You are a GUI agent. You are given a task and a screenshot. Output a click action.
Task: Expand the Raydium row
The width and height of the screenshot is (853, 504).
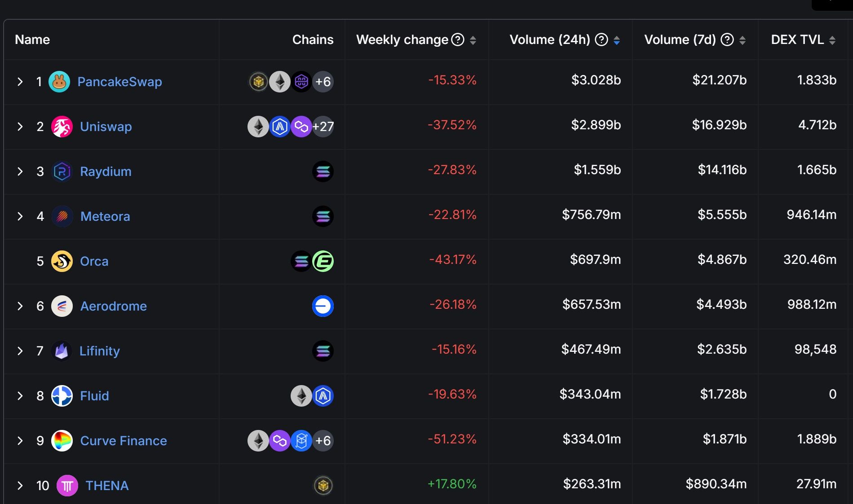pyautogui.click(x=20, y=171)
